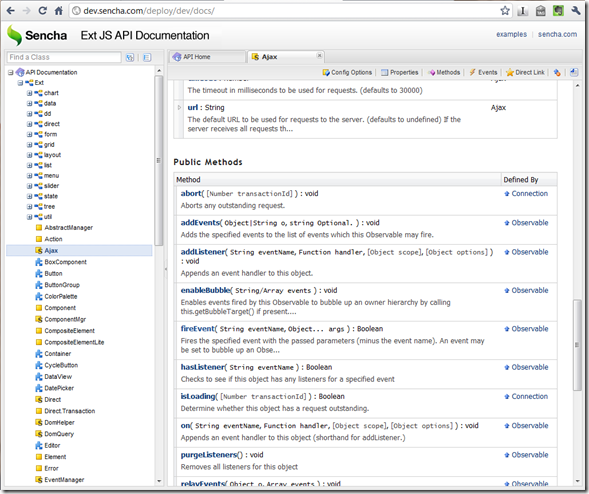Expand the url config option row
Screen dimensions: 589x494
179,107
